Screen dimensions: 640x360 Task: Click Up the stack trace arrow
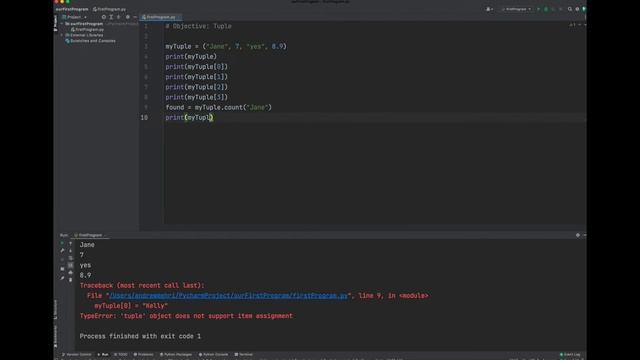(x=71, y=244)
